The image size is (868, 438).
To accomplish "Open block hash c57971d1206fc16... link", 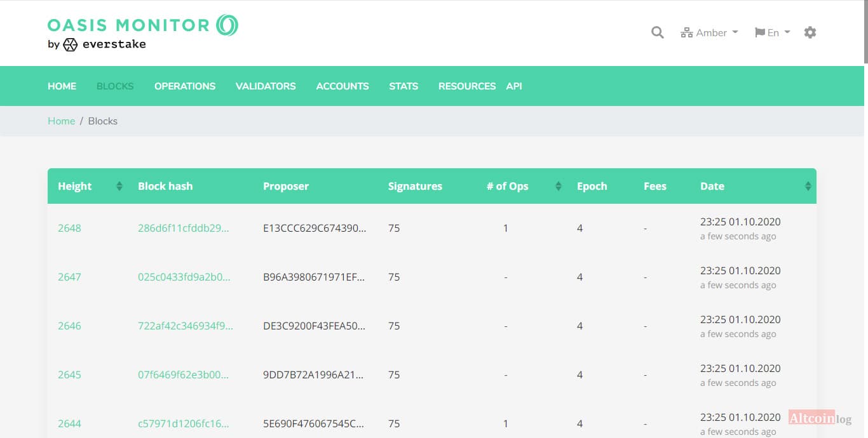I will coord(184,424).
